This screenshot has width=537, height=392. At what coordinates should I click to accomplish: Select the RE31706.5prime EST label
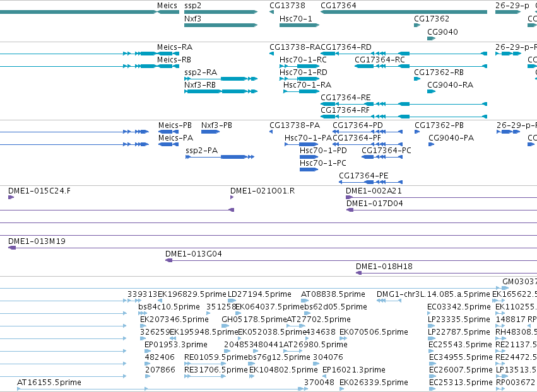(x=216, y=370)
